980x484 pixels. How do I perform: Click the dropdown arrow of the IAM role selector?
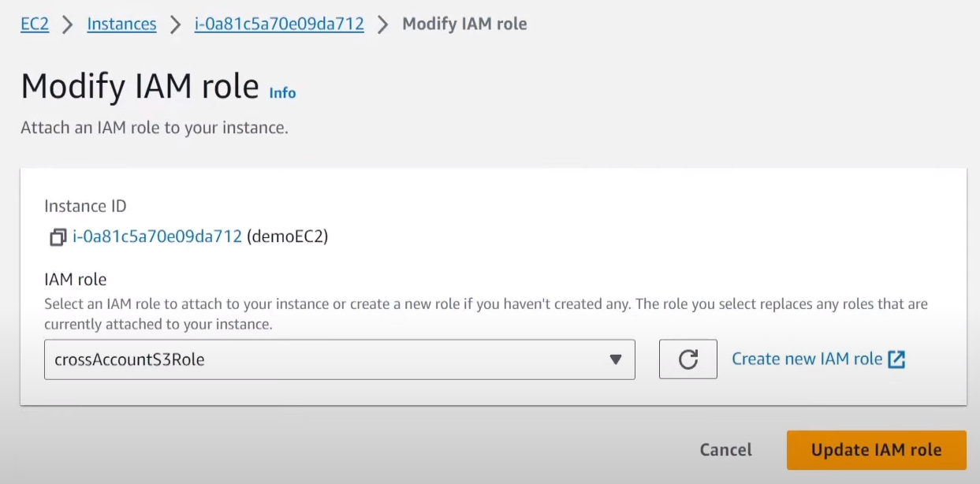pos(616,359)
